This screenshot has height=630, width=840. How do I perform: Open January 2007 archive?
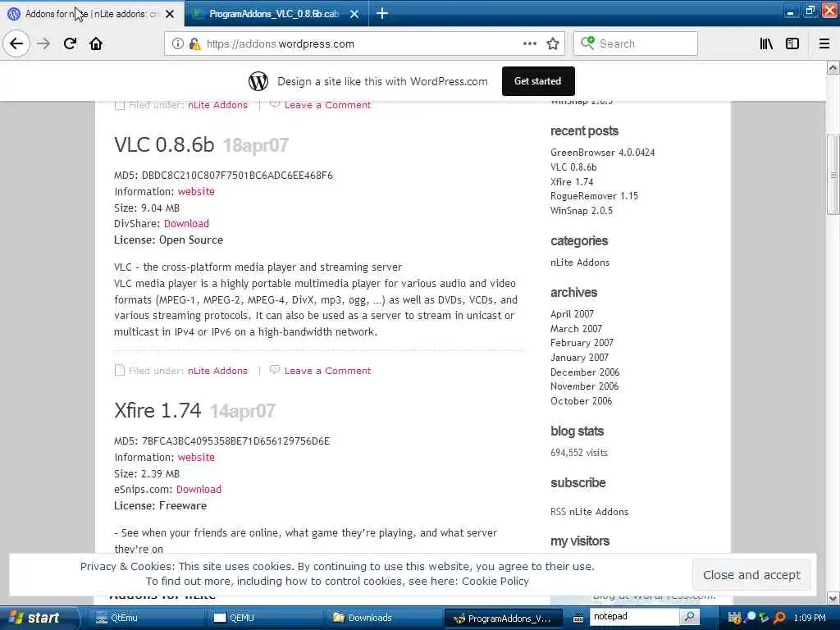pyautogui.click(x=580, y=358)
